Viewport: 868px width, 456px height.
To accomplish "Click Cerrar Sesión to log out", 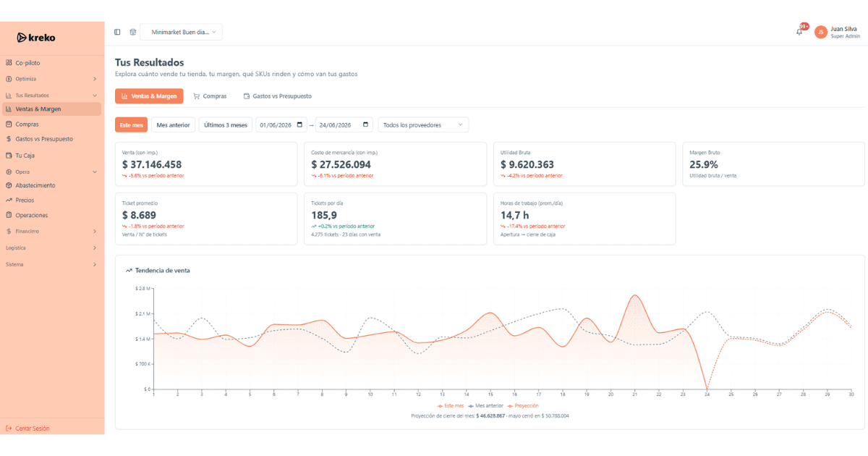I will click(27, 428).
